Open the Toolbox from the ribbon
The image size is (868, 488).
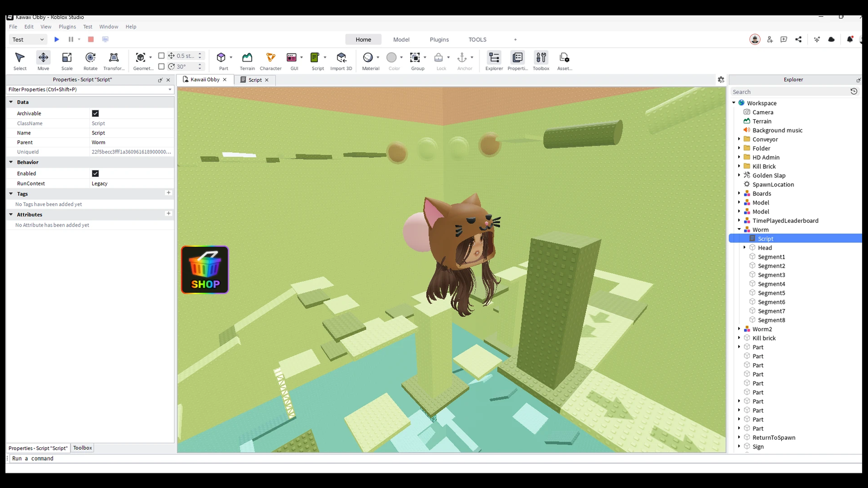click(541, 60)
